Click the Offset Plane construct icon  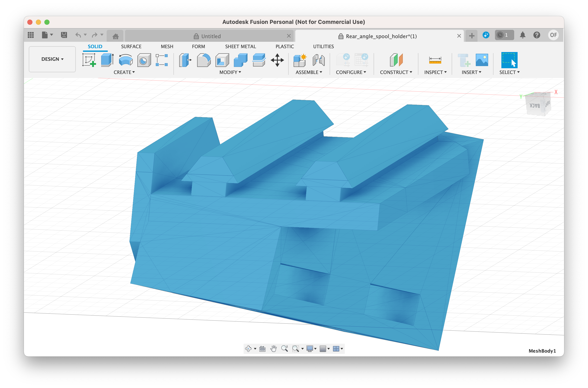tap(396, 60)
